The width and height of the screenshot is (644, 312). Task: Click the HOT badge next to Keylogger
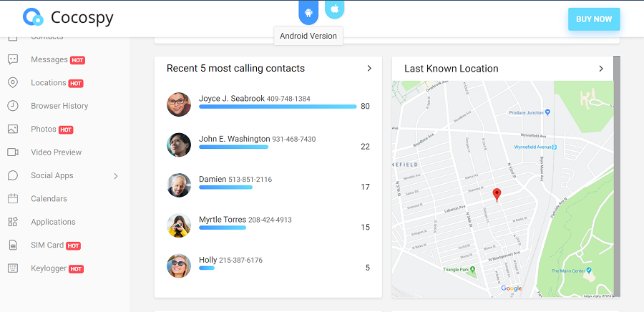[x=76, y=269]
